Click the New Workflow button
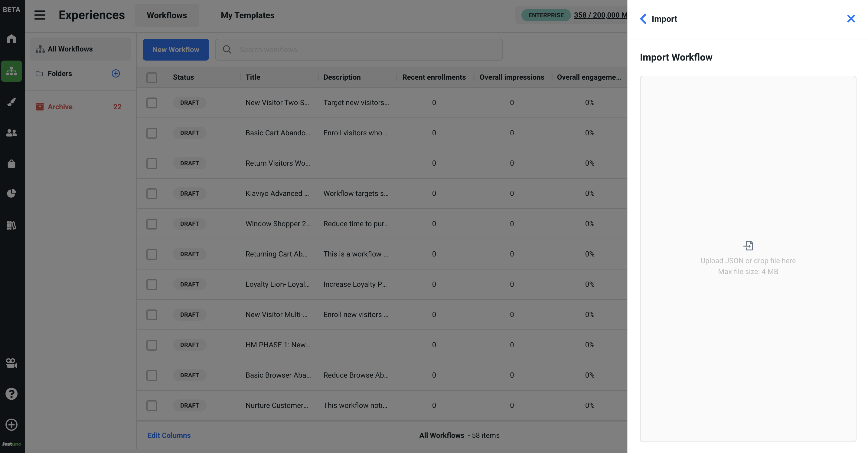The image size is (868, 453). coord(175,50)
